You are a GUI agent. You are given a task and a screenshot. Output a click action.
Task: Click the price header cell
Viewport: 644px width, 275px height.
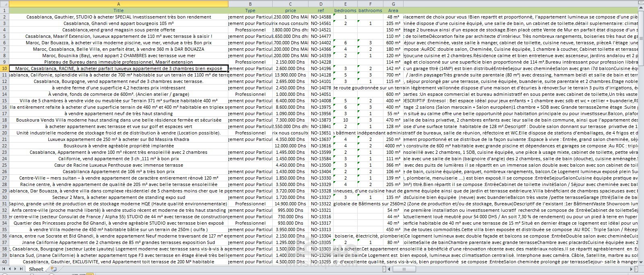290,10
